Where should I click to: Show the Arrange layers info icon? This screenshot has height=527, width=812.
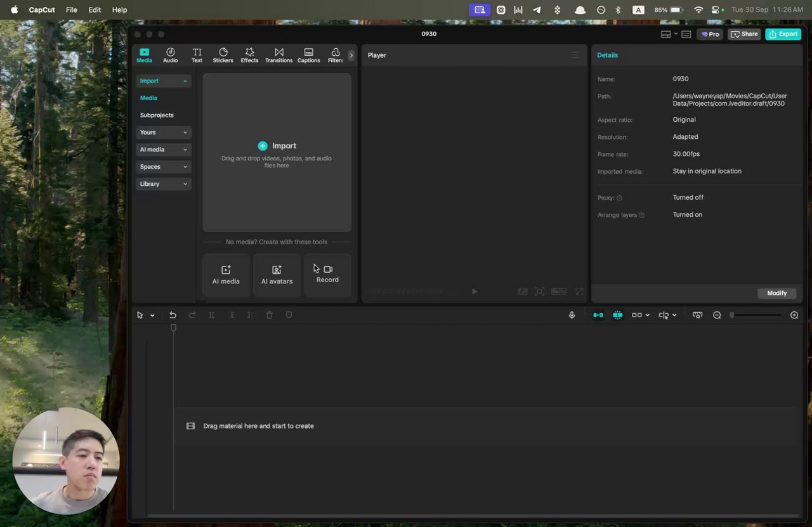pyautogui.click(x=642, y=215)
